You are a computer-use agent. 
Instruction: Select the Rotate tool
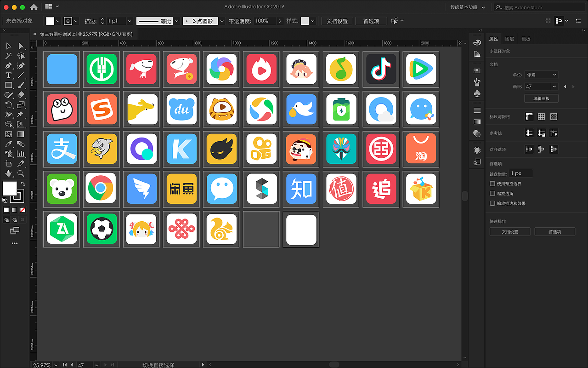(x=8, y=105)
